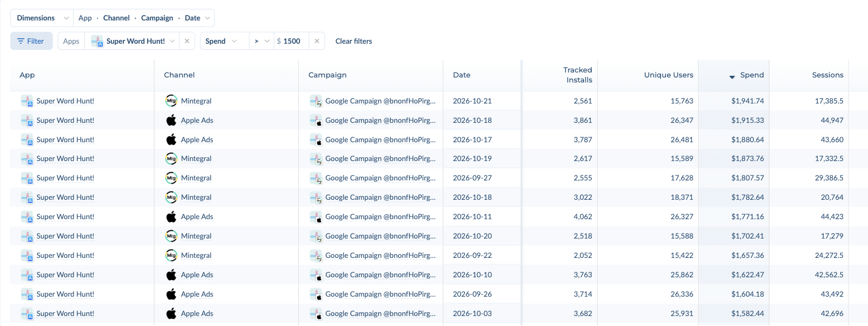Viewport: 868px width, 326px height.
Task: Change the greater-than operator dropdown
Action: click(x=261, y=41)
